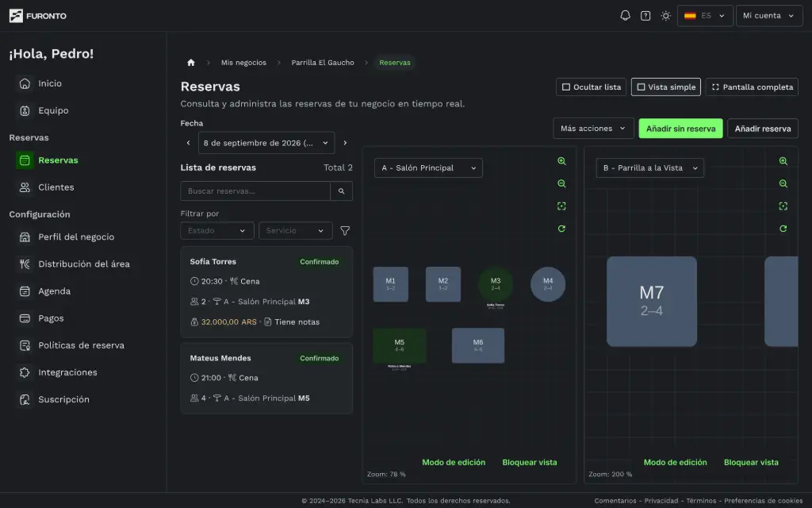This screenshot has width=812, height=508.
Task: Open the B - Parrilla a la Vista selector
Action: (650, 168)
